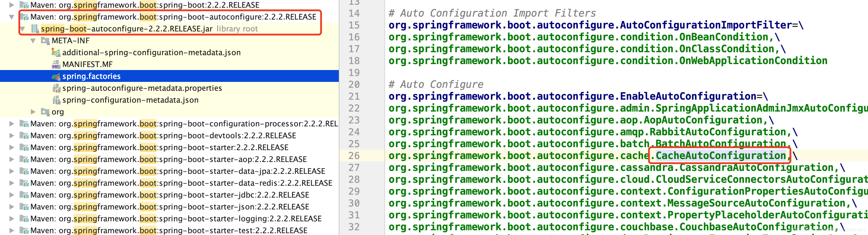Image resolution: width=868 pixels, height=235 pixels.
Task: Click MessageSourceAutoConfiguration on line 30
Action: click(756, 203)
